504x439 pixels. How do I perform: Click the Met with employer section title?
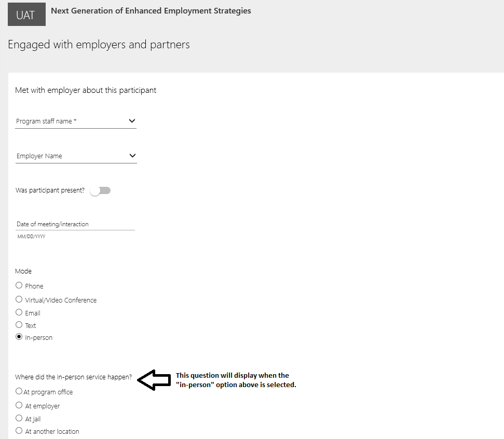86,90
